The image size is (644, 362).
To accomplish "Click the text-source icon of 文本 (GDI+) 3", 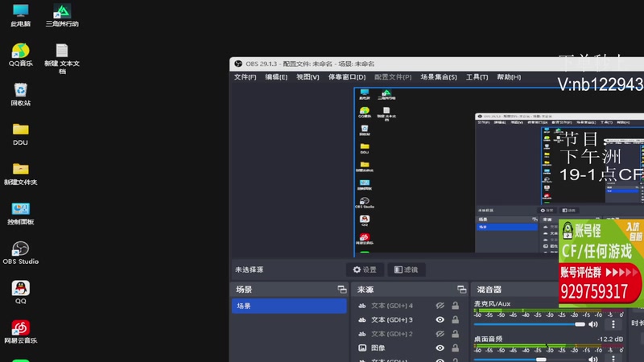I will pos(361,319).
